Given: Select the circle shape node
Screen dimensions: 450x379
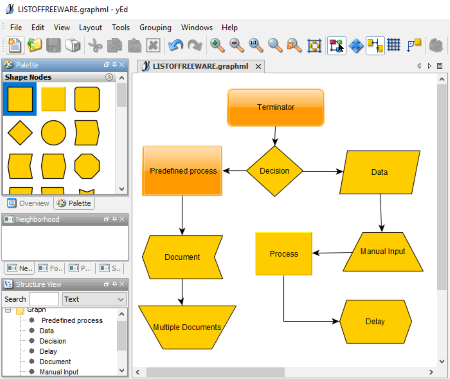Looking at the screenshot, I should (x=53, y=133).
